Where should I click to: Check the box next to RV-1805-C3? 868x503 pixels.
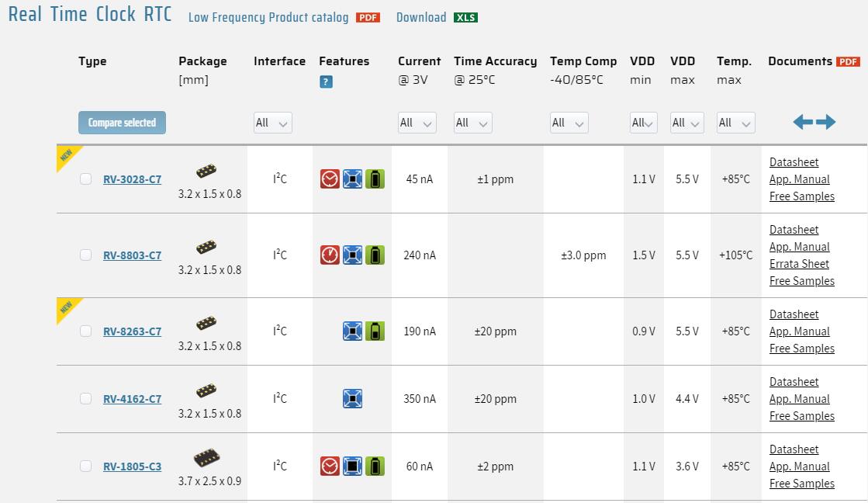point(85,467)
